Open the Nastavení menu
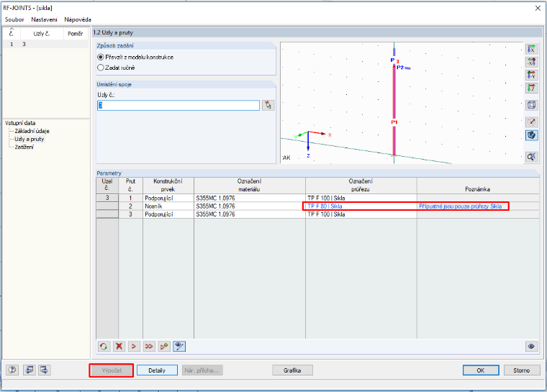The height and width of the screenshot is (392, 547). pos(44,19)
